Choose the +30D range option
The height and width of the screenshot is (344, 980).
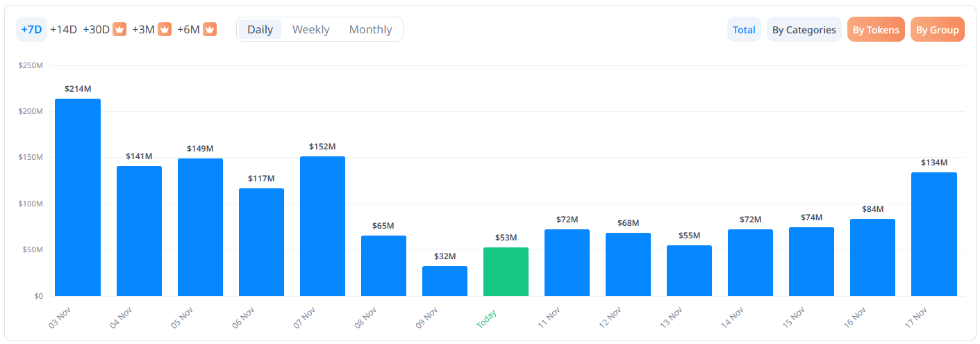(x=97, y=30)
